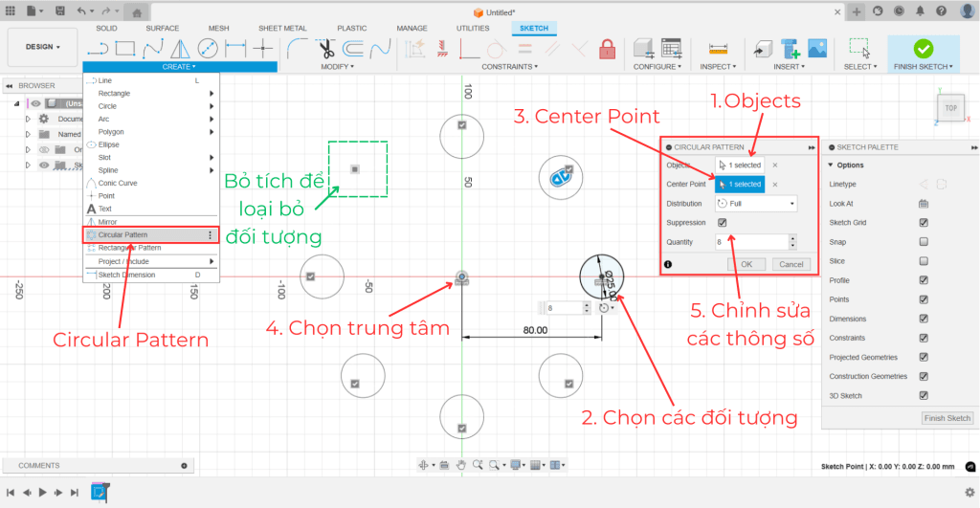The width and height of the screenshot is (980, 508).
Task: Choose Circular Pattern from Create menu
Action: point(123,234)
